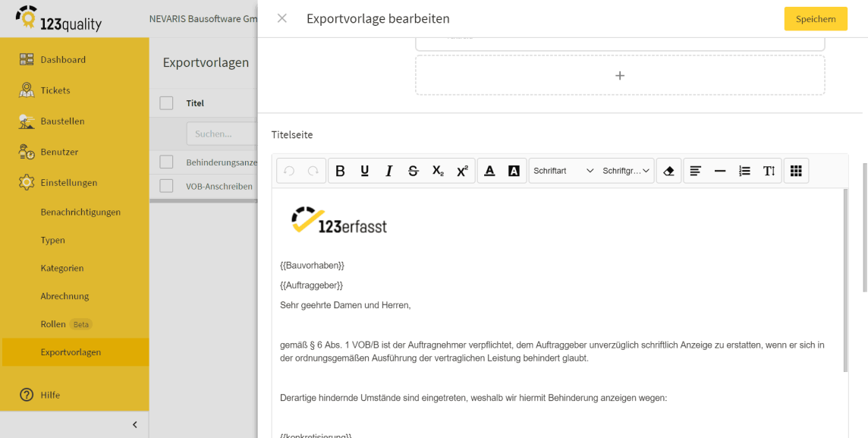Click the superscript icon

coord(462,171)
